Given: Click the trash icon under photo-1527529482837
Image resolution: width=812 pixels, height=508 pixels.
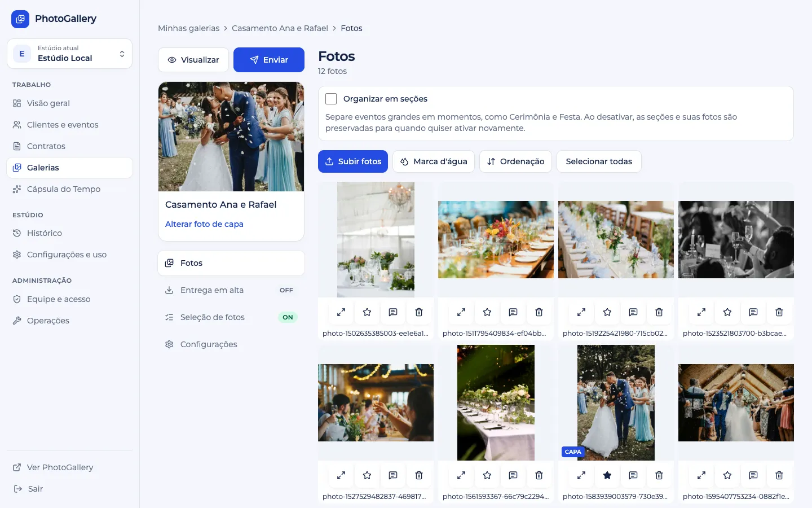Looking at the screenshot, I should [419, 475].
